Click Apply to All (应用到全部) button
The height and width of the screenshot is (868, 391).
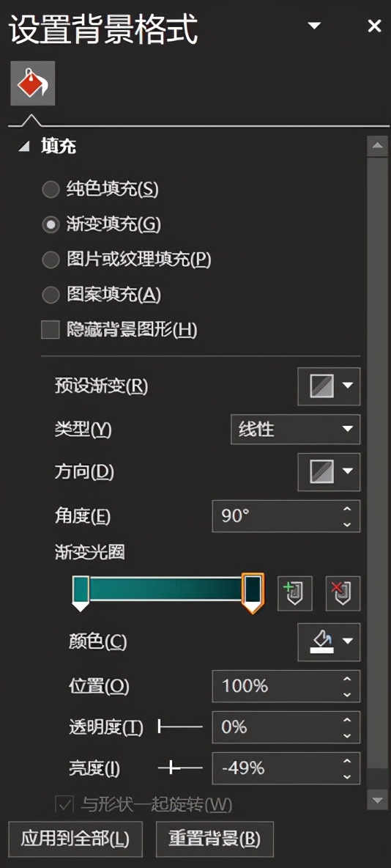click(x=75, y=839)
